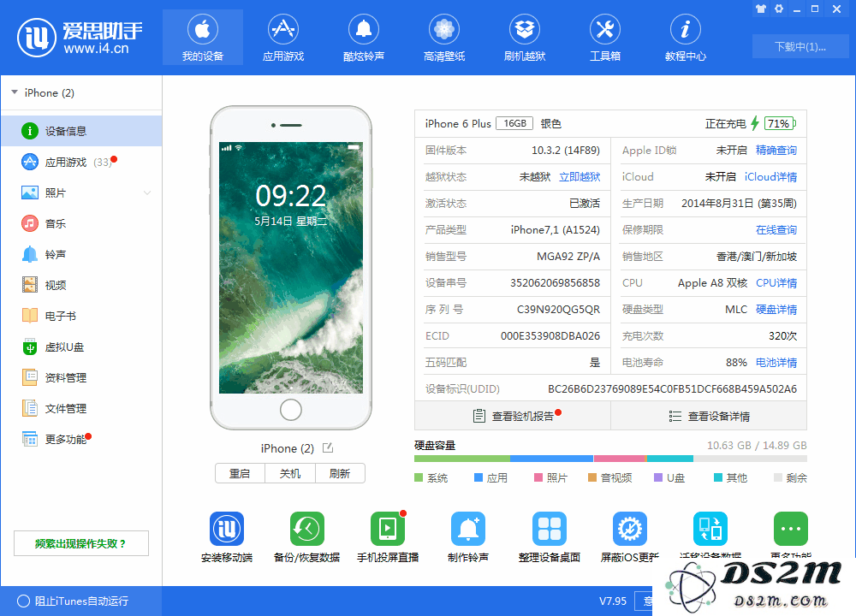Open the 工具箱 tab
This screenshot has height=616, width=856.
[605, 37]
